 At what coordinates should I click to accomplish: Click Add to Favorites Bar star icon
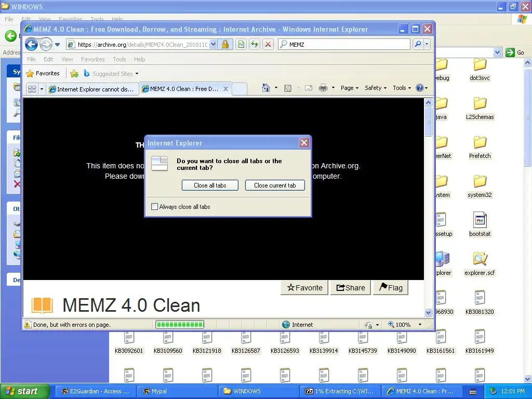click(x=74, y=73)
